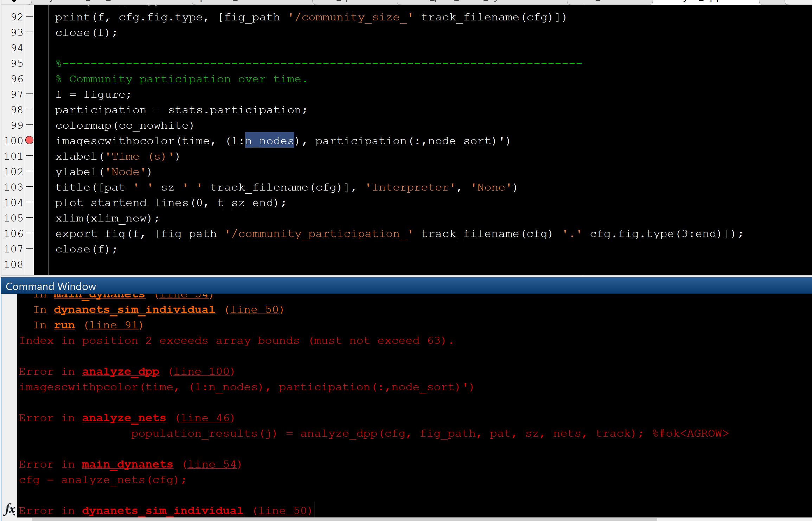This screenshot has height=521, width=812.
Task: Toggle the red breakpoint on line 100
Action: 29,141
